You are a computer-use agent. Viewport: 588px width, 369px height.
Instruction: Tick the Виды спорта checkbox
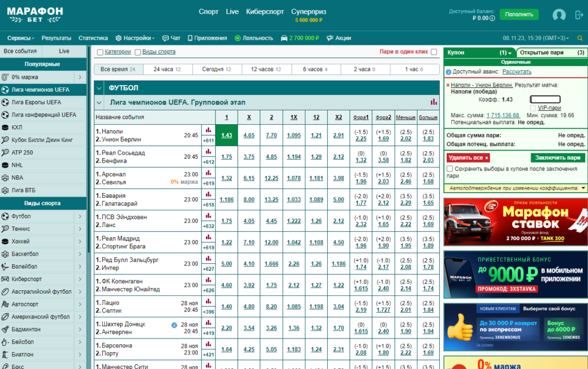click(138, 52)
